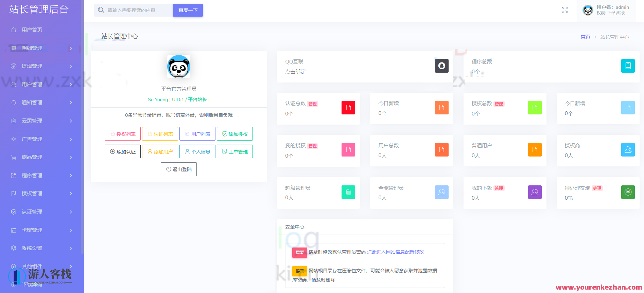Click the 提现管理 yen icon in sidebar
Screen dimensions: 644x293
coord(14,66)
